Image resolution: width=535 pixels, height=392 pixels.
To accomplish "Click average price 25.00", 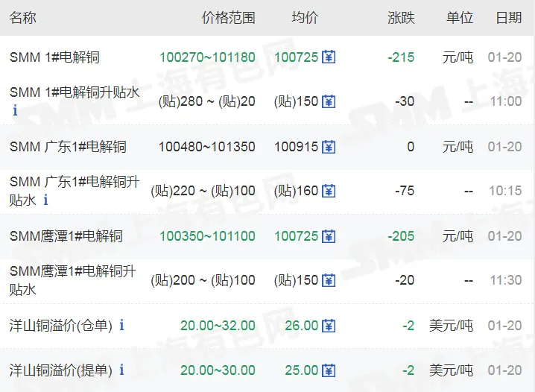I will point(302,370).
